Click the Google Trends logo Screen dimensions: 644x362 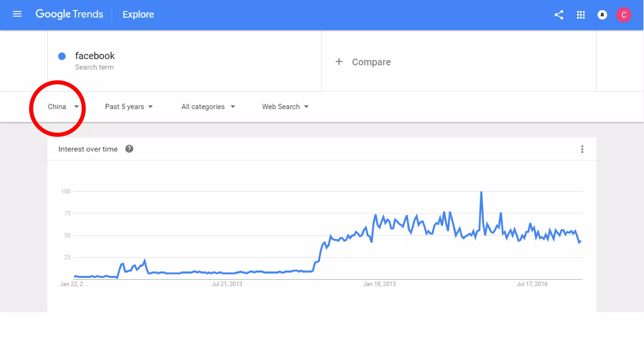pyautogui.click(x=69, y=14)
